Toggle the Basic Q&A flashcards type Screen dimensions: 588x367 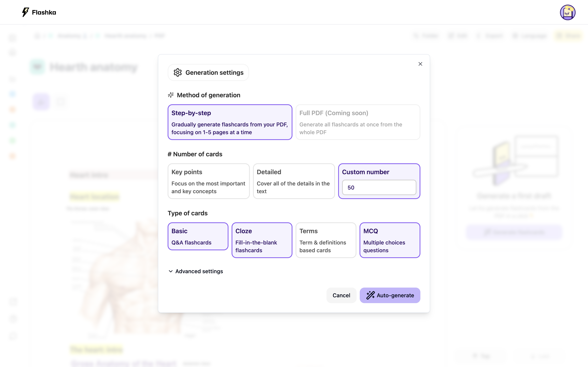(198, 236)
